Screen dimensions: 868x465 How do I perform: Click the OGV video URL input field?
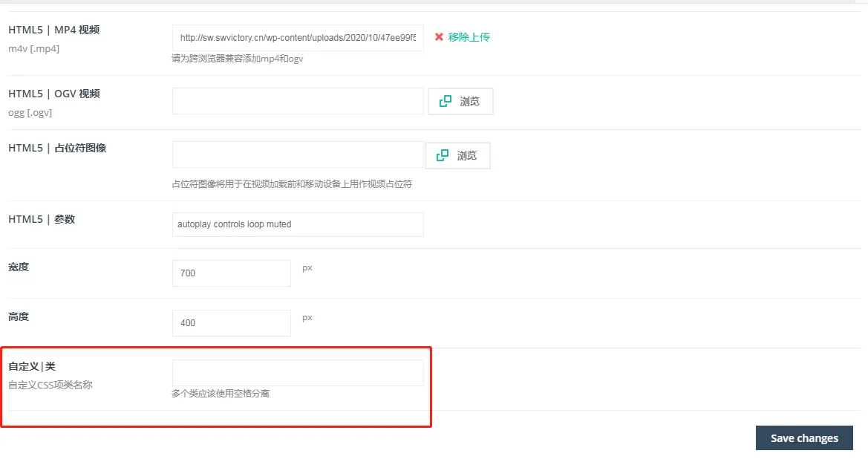(x=298, y=101)
